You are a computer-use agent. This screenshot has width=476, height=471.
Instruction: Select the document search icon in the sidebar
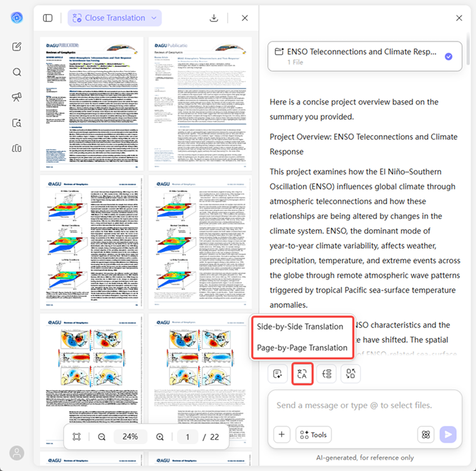click(16, 123)
